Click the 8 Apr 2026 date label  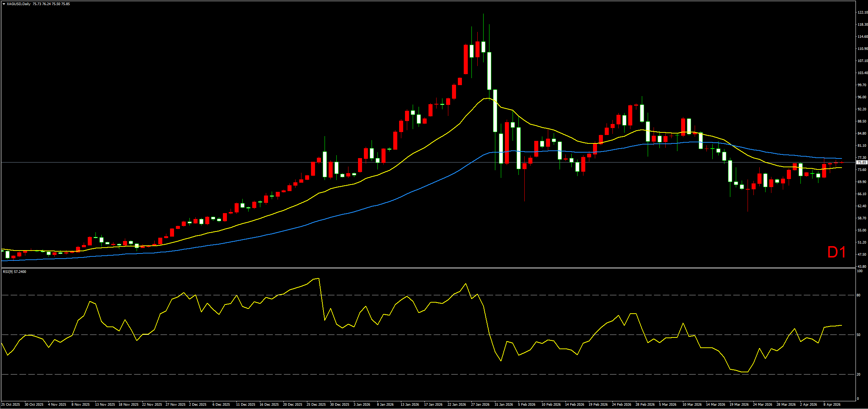[832, 405]
